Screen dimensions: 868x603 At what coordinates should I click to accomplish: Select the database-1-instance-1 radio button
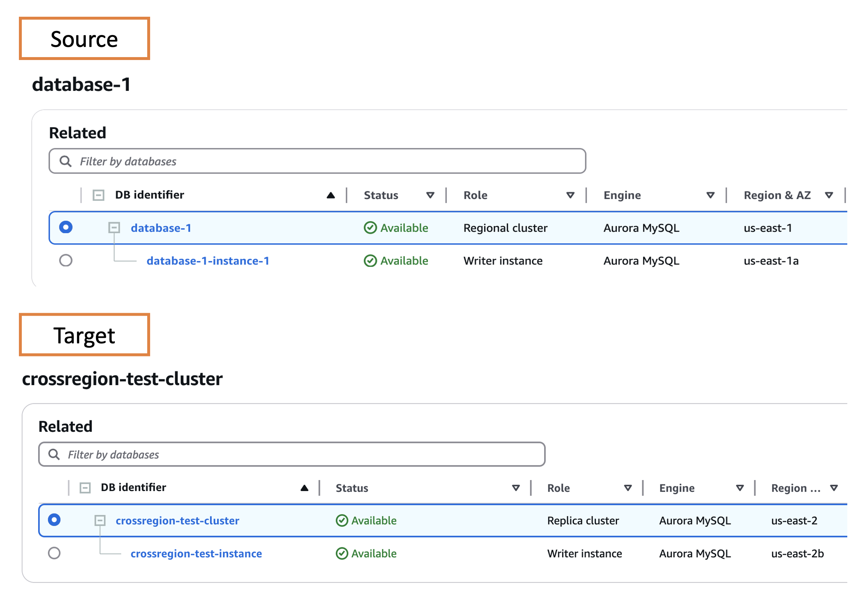(66, 260)
